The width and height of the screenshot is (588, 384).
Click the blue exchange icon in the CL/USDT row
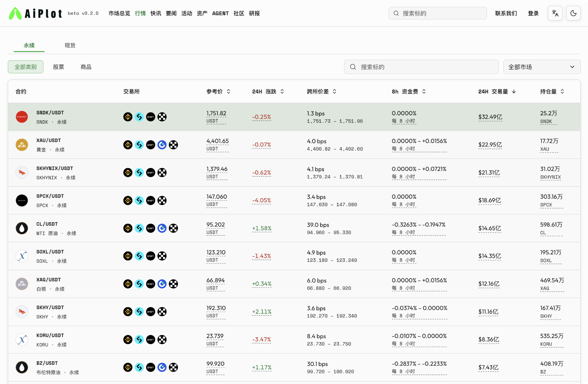coord(162,228)
